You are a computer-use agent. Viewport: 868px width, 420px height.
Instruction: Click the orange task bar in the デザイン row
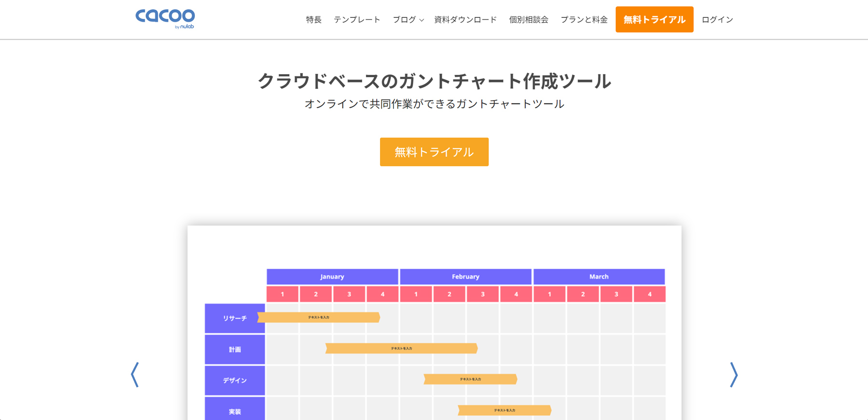[x=470, y=379]
